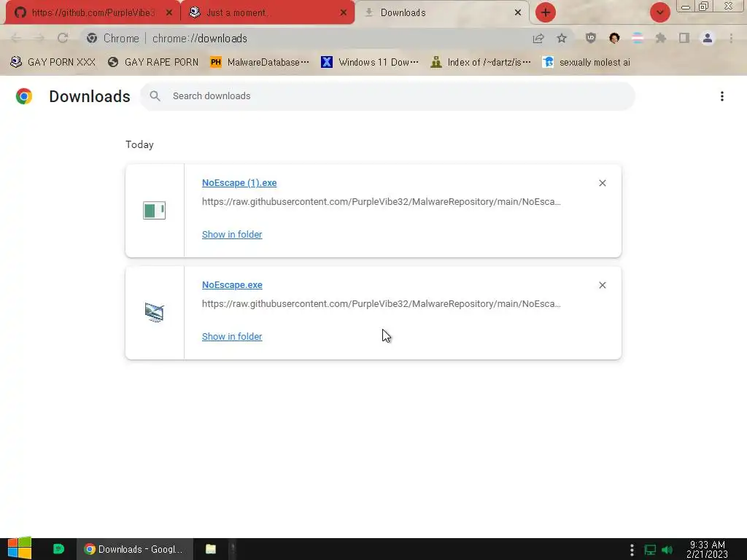This screenshot has width=747, height=560.
Task: Click the search magnifier icon
Action: pyautogui.click(x=155, y=96)
